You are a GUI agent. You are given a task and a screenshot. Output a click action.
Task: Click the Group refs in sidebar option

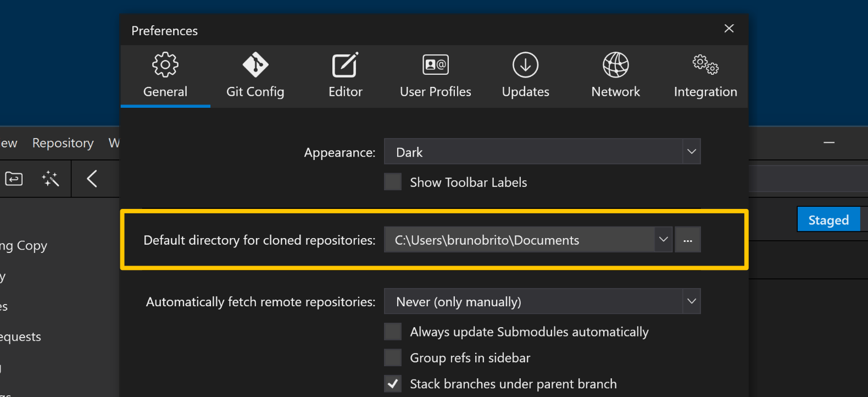point(393,357)
